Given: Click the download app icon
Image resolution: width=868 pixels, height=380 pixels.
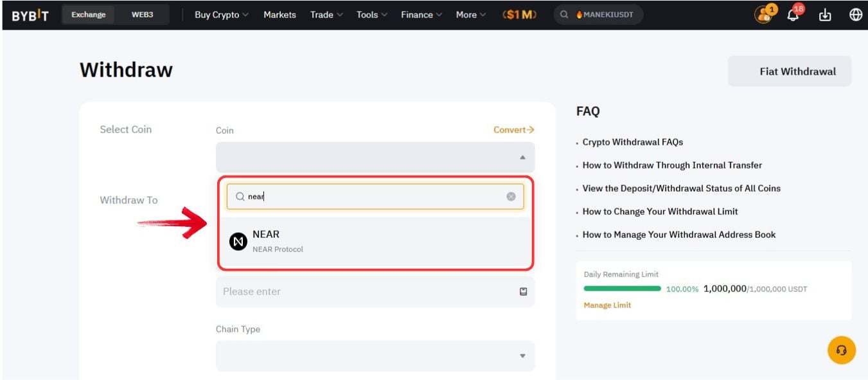Looking at the screenshot, I should click(x=825, y=15).
